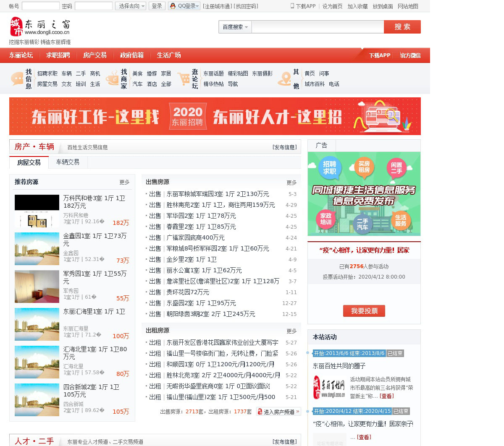Image resolution: width=504 pixels, height=446 pixels.
Task: Open rental 福山里一号楼临街门脸
Action: [222, 353]
